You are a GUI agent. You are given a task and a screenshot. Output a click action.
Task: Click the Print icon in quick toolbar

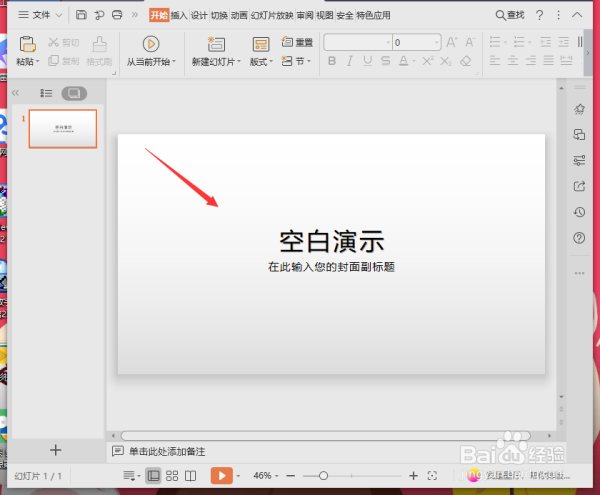pyautogui.click(x=117, y=15)
